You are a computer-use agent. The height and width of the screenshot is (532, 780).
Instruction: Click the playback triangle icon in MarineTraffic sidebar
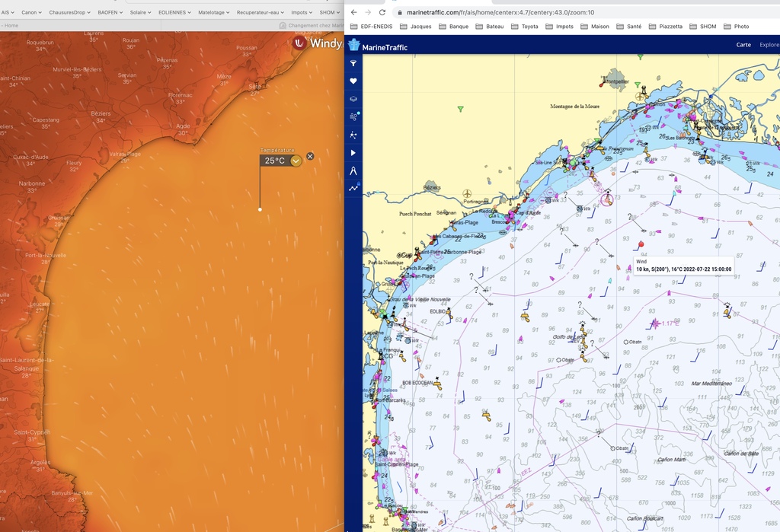[353, 153]
